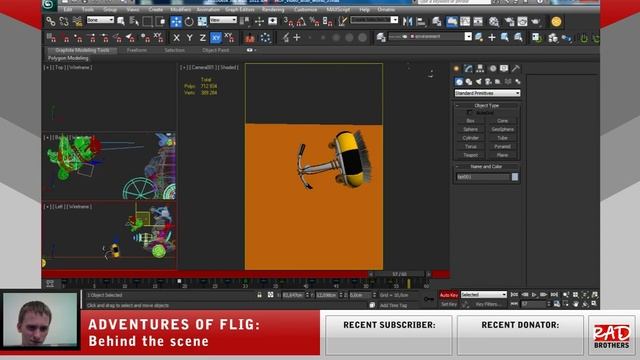Open the Help menu
Viewport: 640px width, 360px height.
364,9
